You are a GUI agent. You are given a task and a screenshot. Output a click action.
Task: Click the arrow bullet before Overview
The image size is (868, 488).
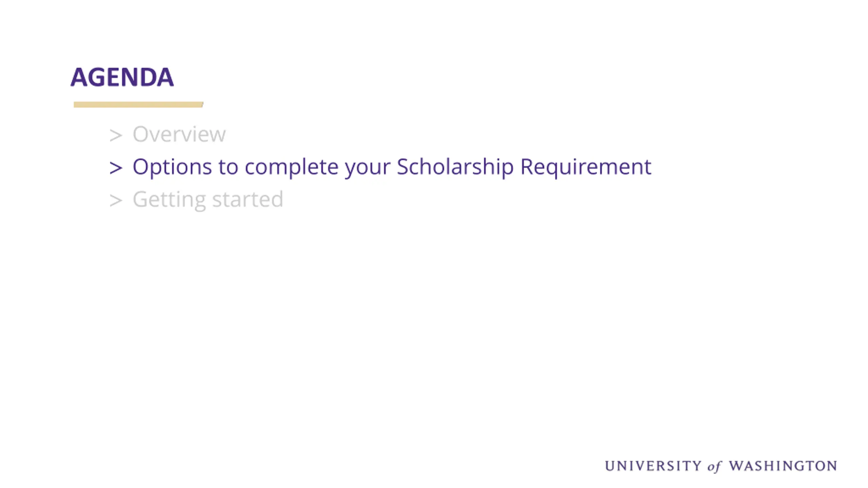tap(116, 135)
